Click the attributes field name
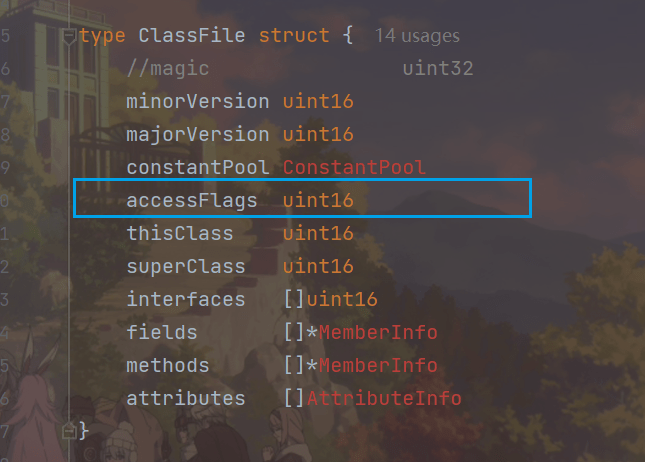 pyautogui.click(x=186, y=399)
